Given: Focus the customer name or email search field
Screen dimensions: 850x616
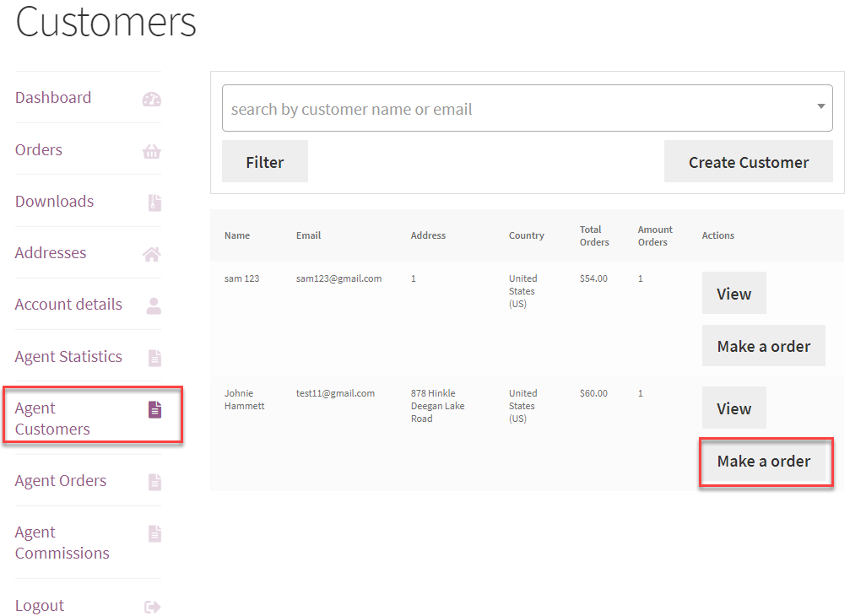Looking at the screenshot, I should [x=515, y=109].
